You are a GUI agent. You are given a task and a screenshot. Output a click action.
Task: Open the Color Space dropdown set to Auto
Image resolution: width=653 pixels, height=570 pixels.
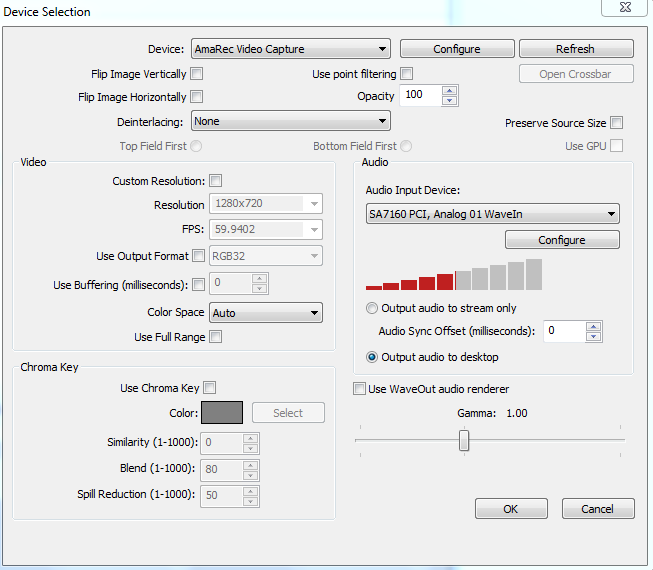point(266,313)
